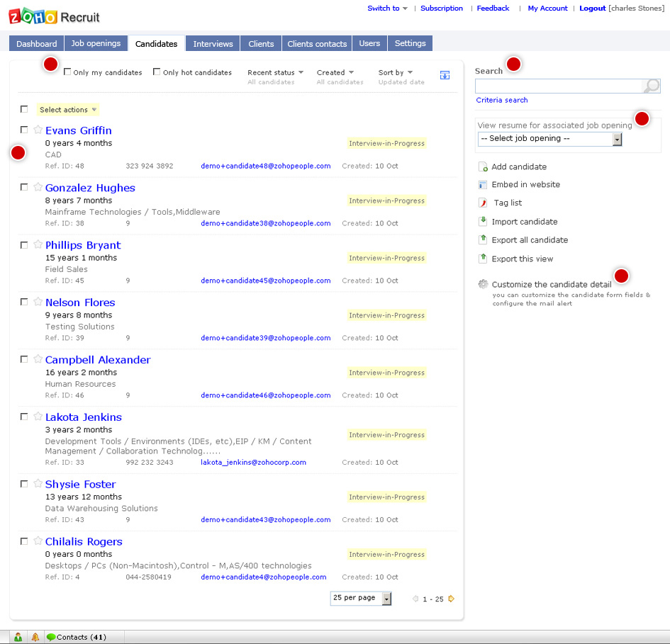
Task: Check the box for Gonzalez Hughes
Action: pos(24,187)
